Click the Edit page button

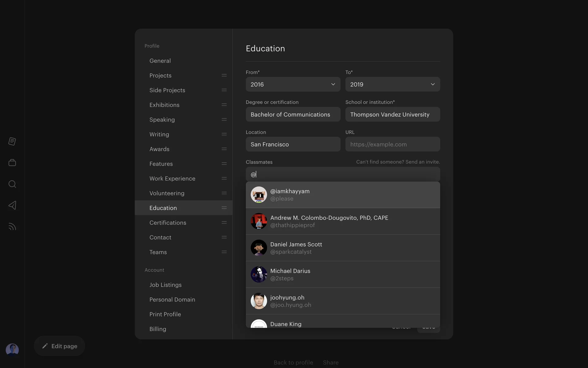pos(59,346)
